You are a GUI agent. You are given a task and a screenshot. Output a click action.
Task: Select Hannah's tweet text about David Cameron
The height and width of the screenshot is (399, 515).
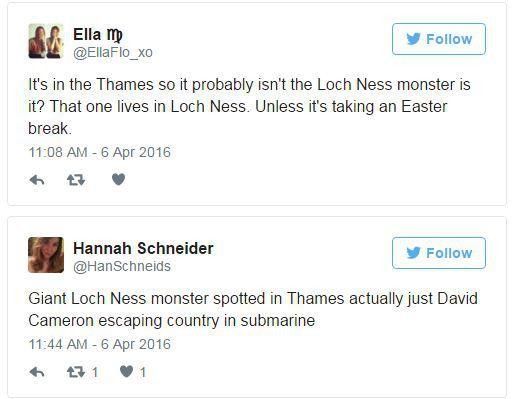[x=253, y=310]
